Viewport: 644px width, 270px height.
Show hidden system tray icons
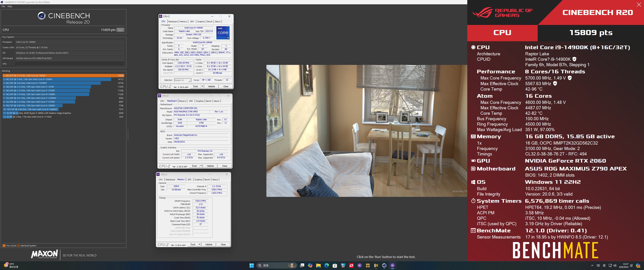tap(592, 265)
